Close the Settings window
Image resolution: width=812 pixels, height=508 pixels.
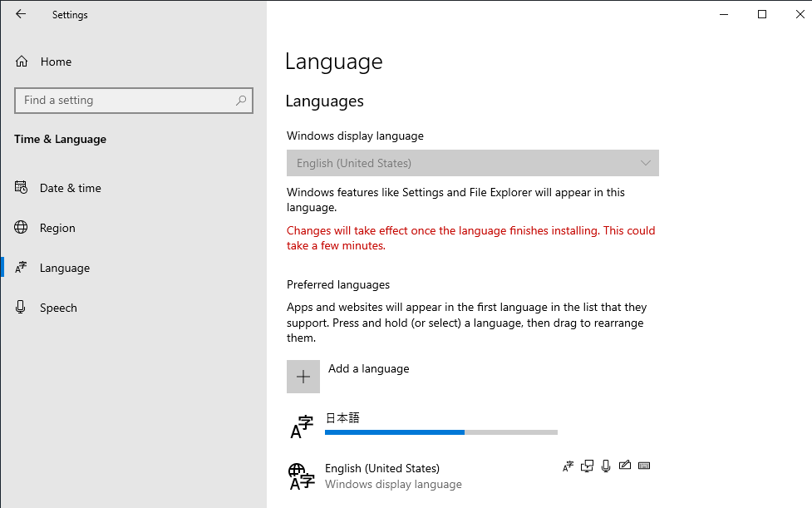(x=800, y=14)
